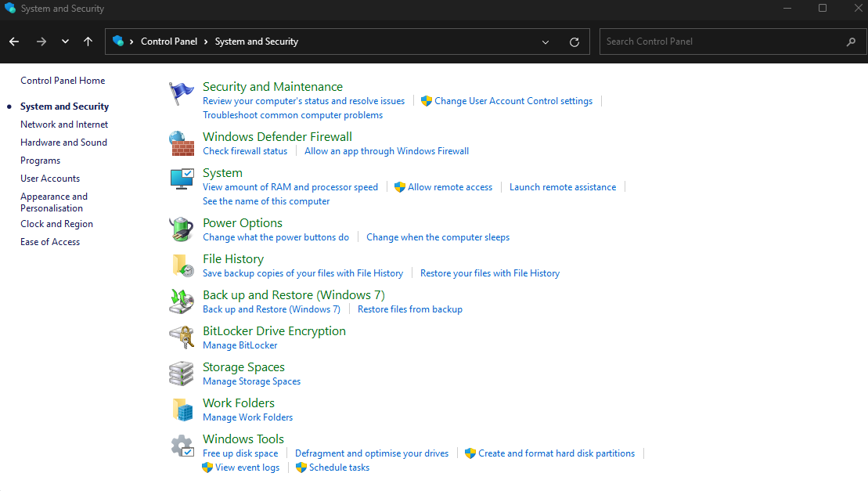This screenshot has width=868, height=491.
Task: Open Hardware and Sound category
Action: pos(63,143)
